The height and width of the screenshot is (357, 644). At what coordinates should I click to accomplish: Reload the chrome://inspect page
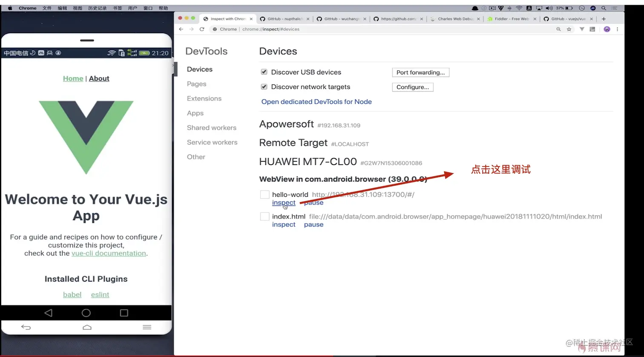pos(202,29)
